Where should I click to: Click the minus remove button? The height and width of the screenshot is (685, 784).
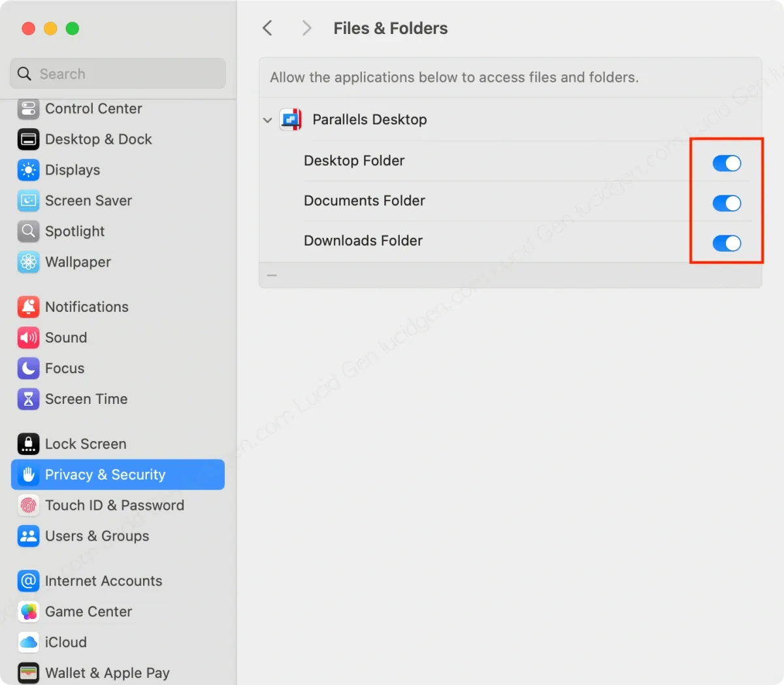point(272,275)
